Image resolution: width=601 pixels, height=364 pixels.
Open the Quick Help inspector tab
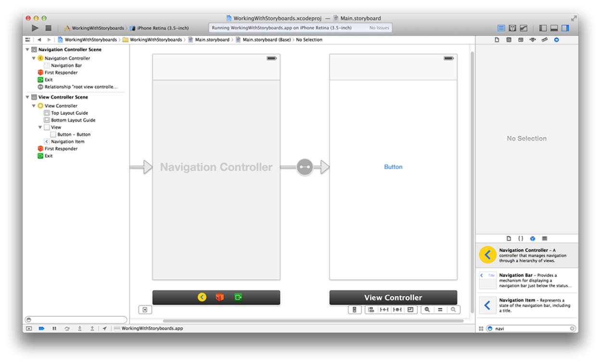pos(509,40)
